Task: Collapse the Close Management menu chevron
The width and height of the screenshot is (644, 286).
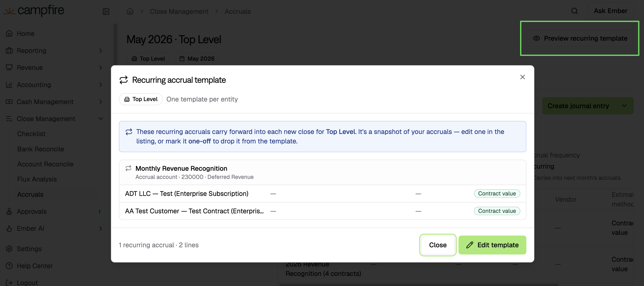Action: tap(101, 119)
